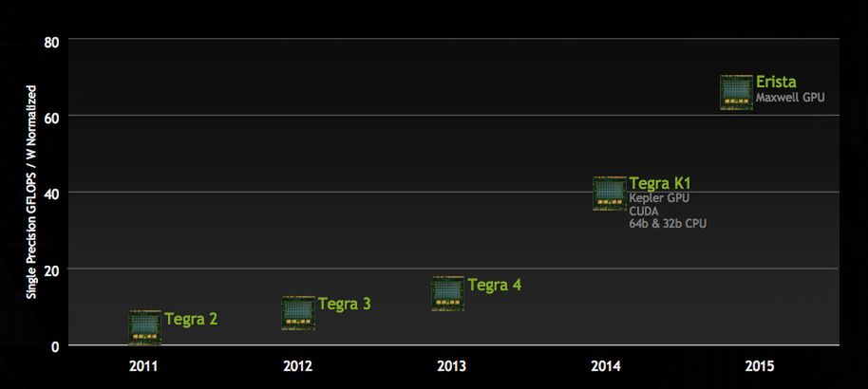
Task: Click the 60 y-axis value
Action: pos(52,118)
